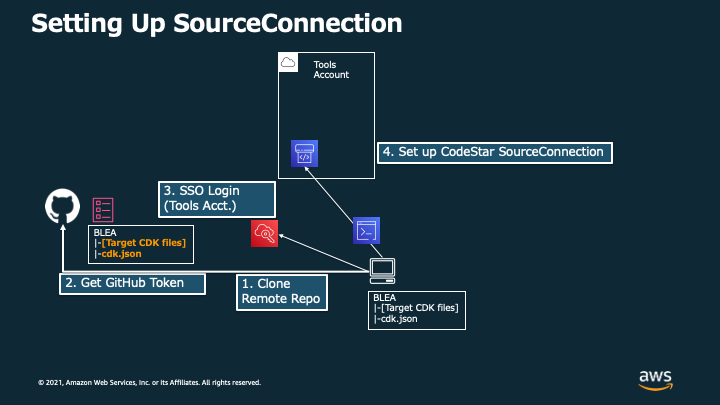Click the AWS logo
This screenshot has height=405, width=720.
pyautogui.click(x=656, y=380)
